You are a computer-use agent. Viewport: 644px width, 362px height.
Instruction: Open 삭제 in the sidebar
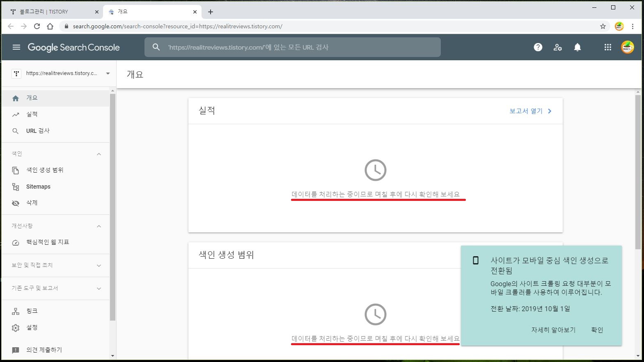(x=55, y=203)
